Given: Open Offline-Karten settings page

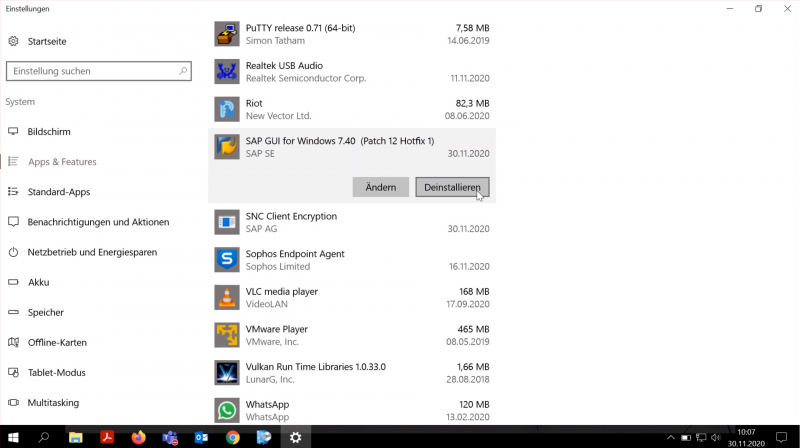Looking at the screenshot, I should [x=57, y=342].
